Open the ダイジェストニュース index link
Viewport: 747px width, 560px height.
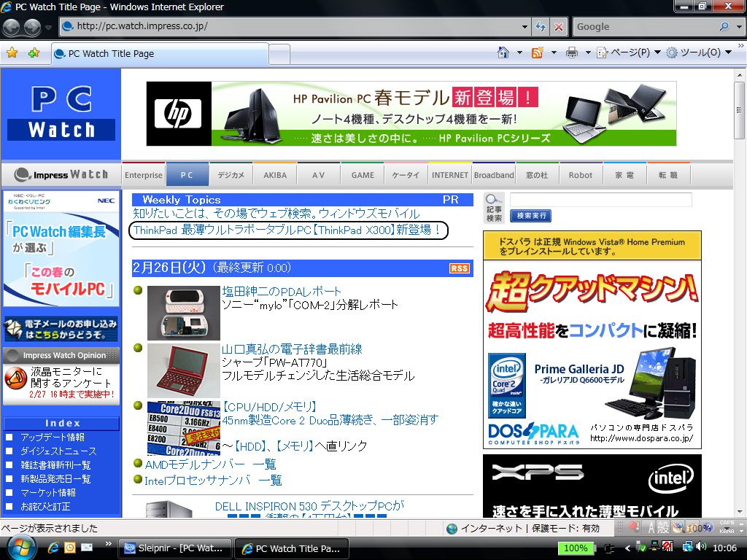[x=58, y=451]
